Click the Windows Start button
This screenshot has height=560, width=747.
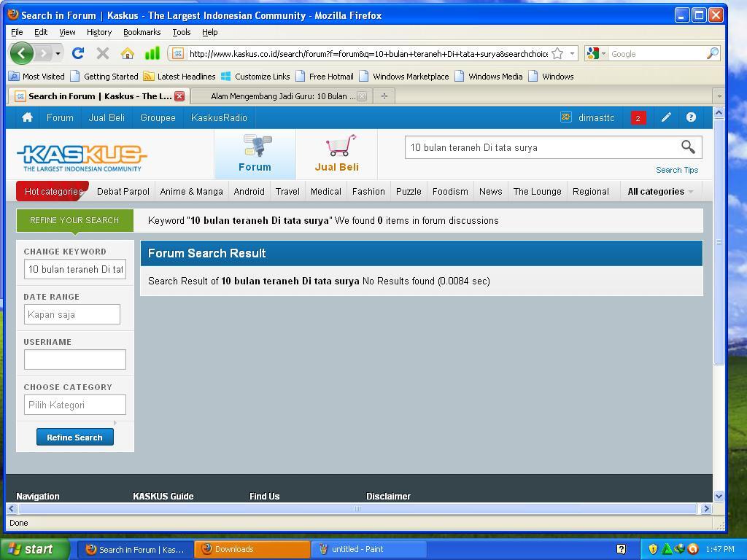click(35, 549)
